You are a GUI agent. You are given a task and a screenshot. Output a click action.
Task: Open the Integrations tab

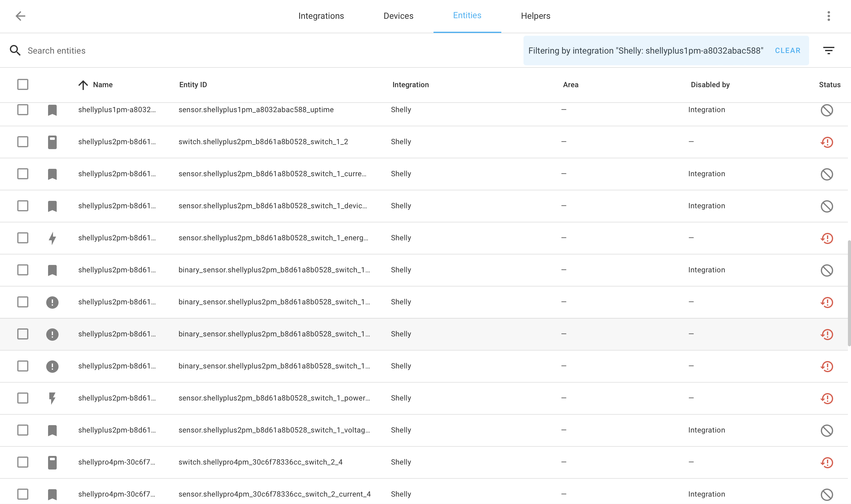point(321,16)
